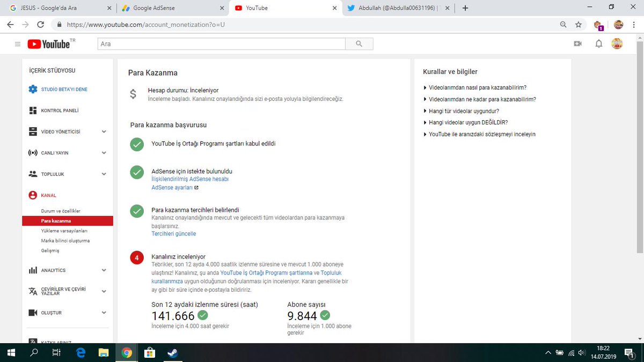Click the Kanal person icon
This screenshot has width=644, height=362.
coord(33,195)
